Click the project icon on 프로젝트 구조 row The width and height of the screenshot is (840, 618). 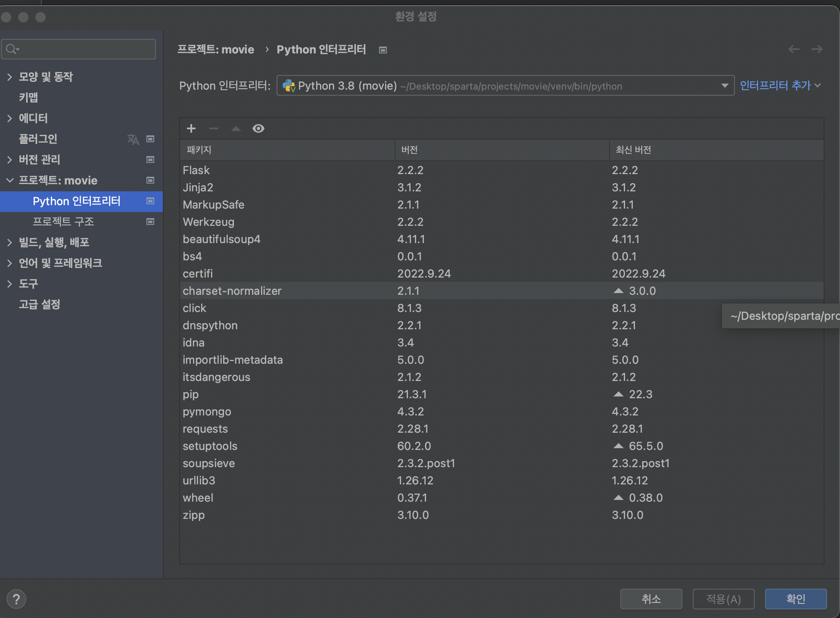click(150, 222)
